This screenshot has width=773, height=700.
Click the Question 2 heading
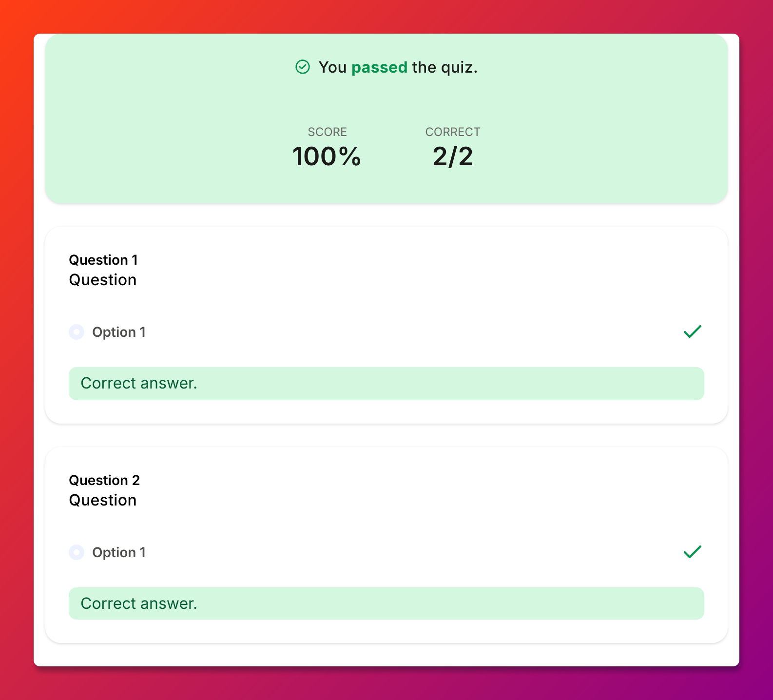(x=104, y=480)
